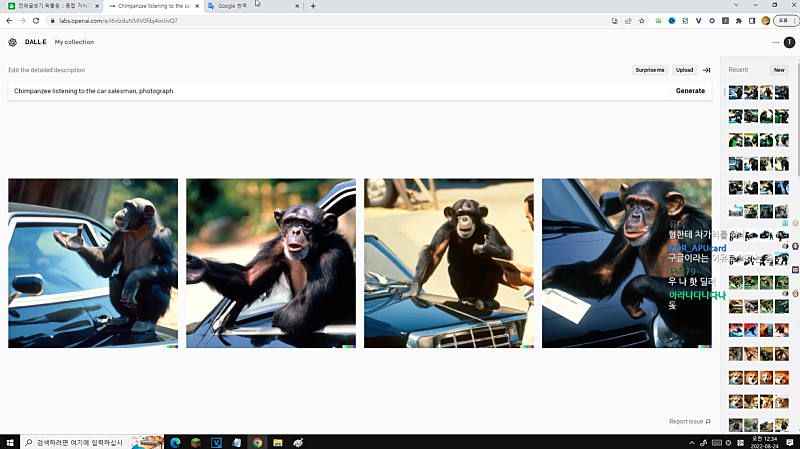This screenshot has width=800, height=449.
Task: Open File Explorer from the taskbar
Action: (x=278, y=442)
